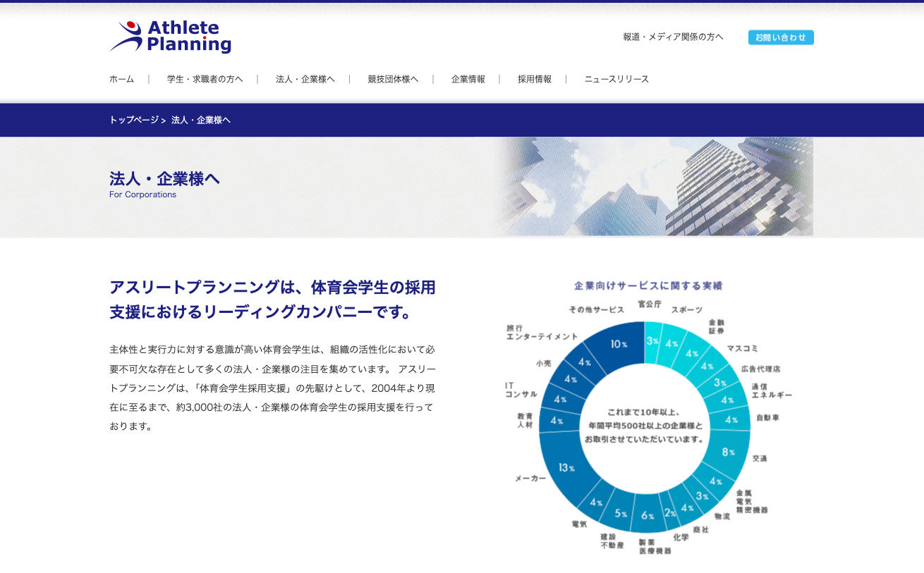Open ニュースリリース in the navigation
This screenshot has height=573, width=924.
pyautogui.click(x=616, y=79)
